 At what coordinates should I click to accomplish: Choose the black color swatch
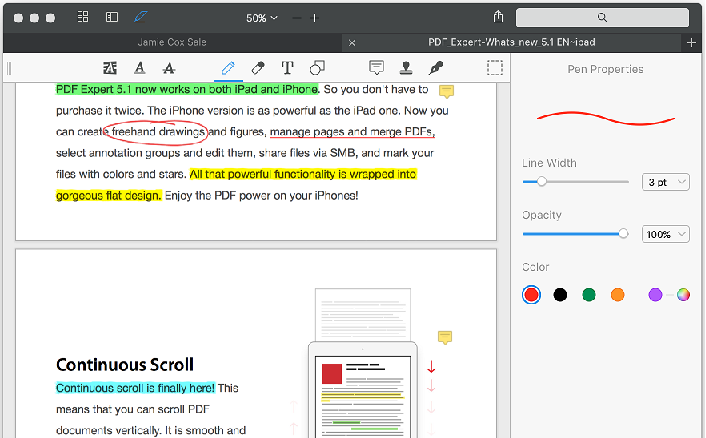(560, 295)
